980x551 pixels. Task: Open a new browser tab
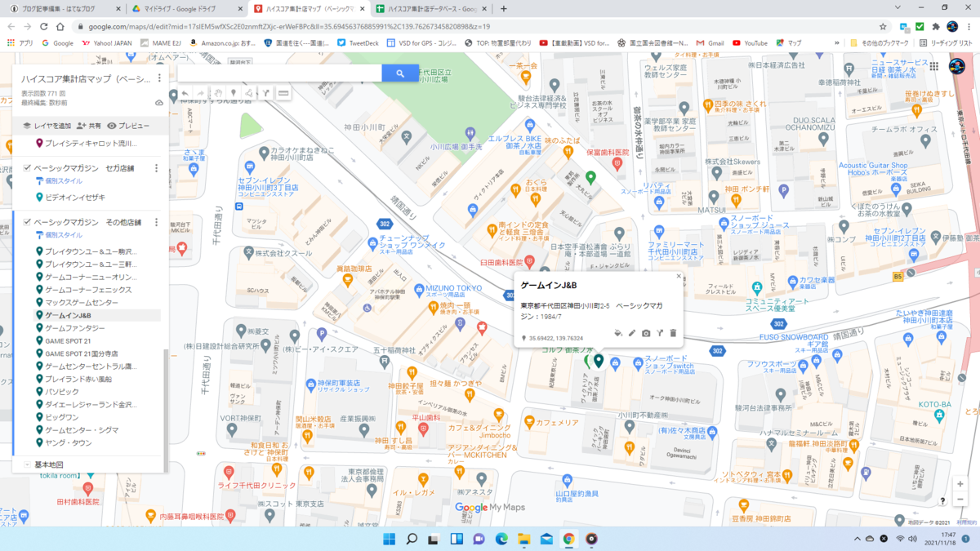503,8
